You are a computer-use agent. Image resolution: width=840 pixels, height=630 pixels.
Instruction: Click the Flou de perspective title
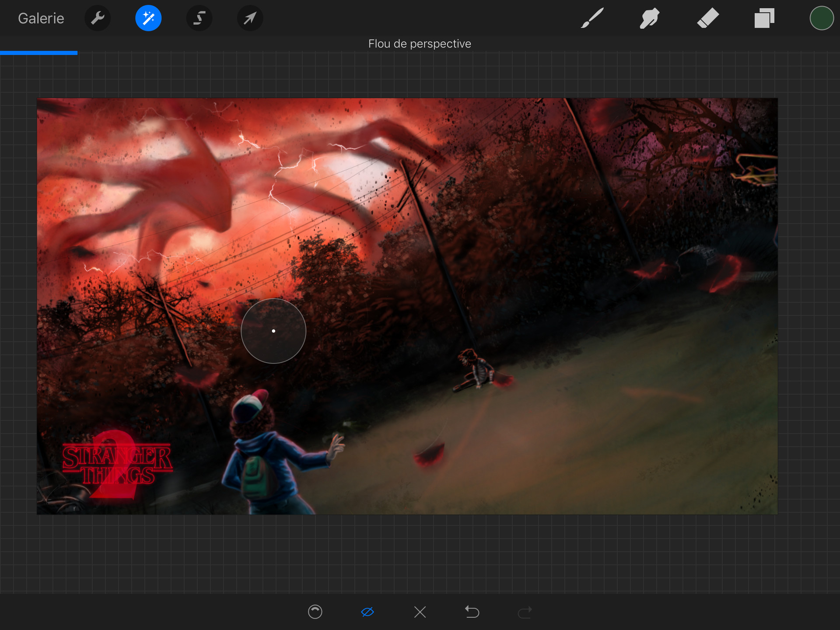click(420, 44)
